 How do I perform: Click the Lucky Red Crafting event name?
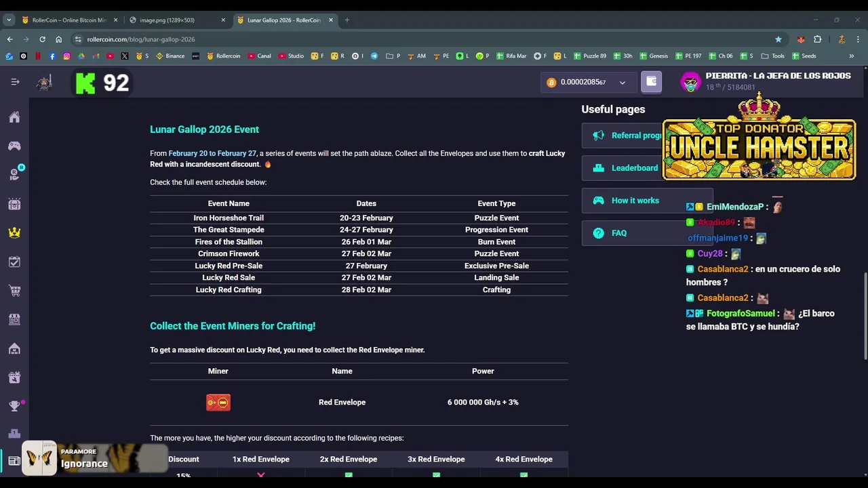coord(229,289)
